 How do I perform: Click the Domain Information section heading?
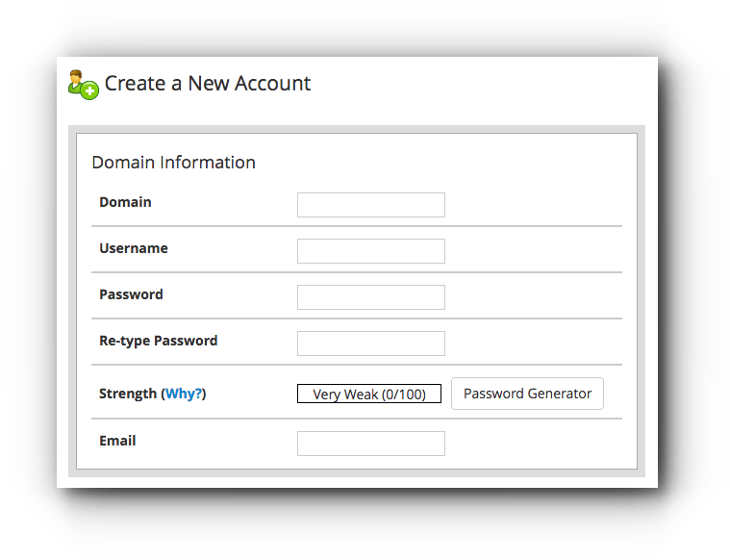coord(174,163)
